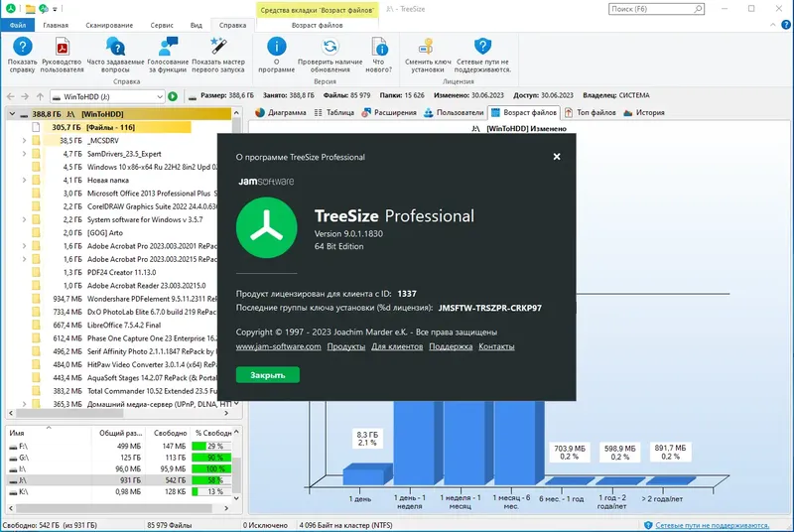The image size is (794, 532).
Task: Select drive F:\ row in drive list
Action: pyautogui.click(x=119, y=447)
